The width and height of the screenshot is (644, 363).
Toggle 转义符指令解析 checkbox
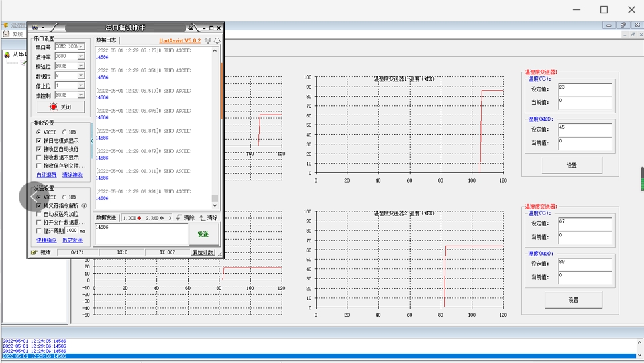(x=39, y=206)
